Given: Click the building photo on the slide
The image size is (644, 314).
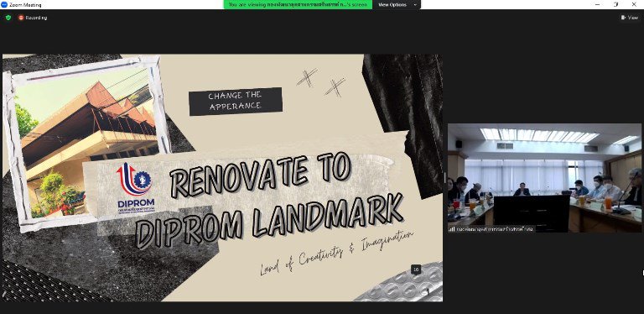Looking at the screenshot, I should [86, 142].
